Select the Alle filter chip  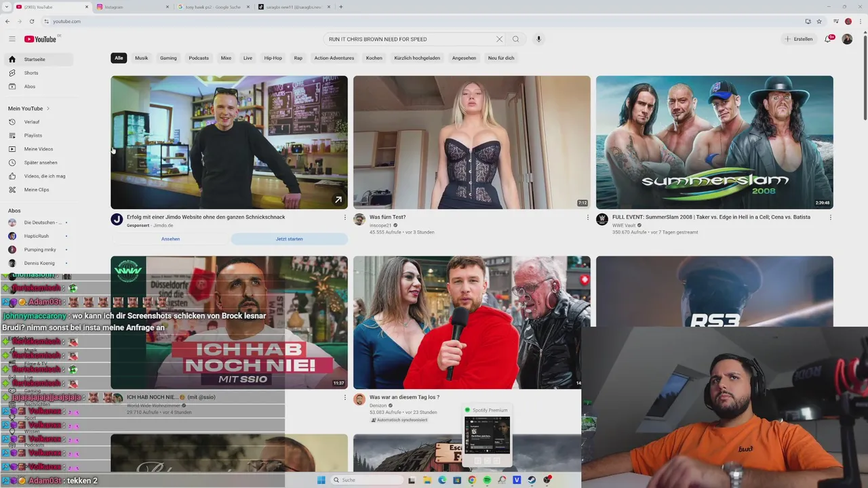pos(119,58)
